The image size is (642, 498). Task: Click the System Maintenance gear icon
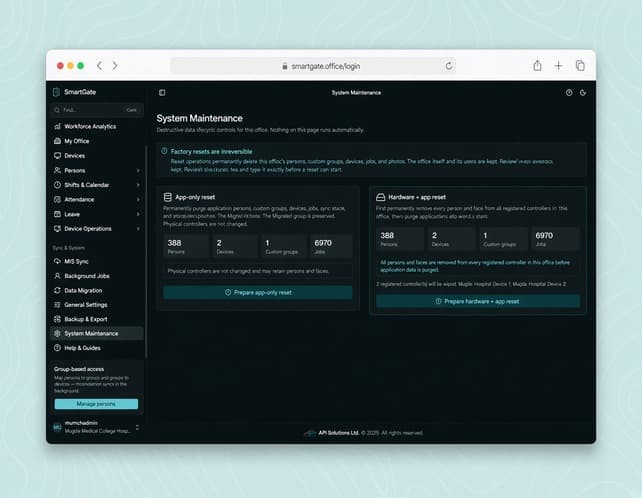click(57, 333)
